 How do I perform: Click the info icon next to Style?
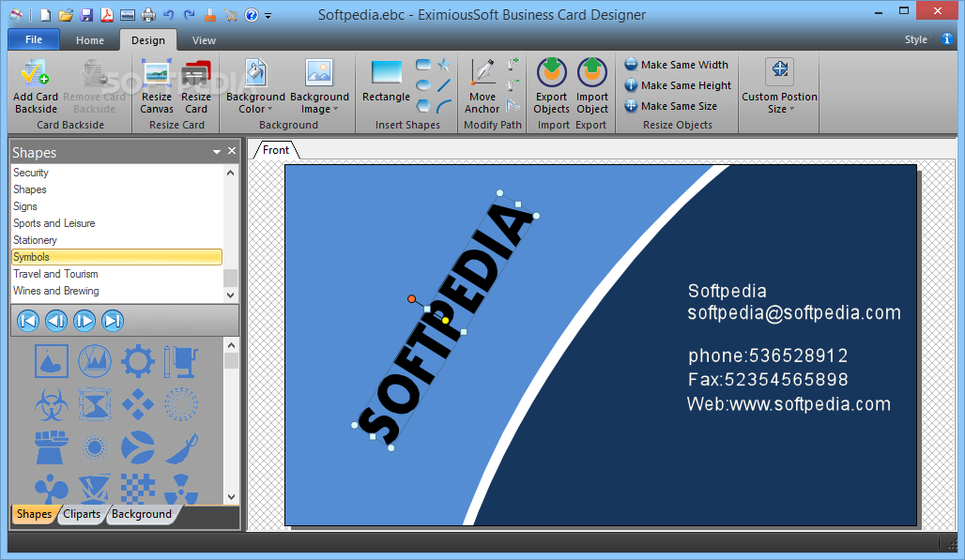point(947,38)
